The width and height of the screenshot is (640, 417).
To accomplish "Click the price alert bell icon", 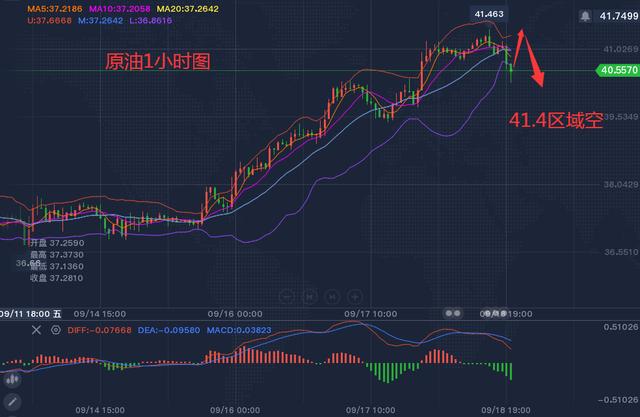I will pos(584,17).
